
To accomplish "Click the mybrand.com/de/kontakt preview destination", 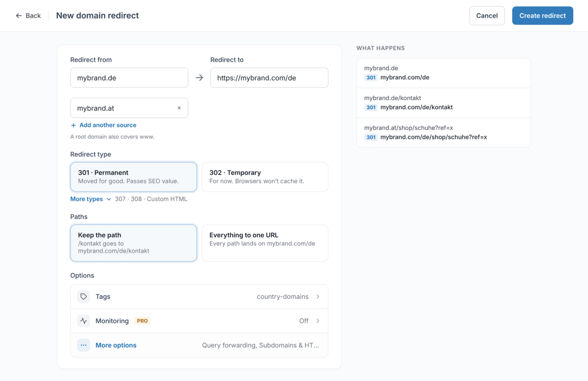I will (416, 107).
